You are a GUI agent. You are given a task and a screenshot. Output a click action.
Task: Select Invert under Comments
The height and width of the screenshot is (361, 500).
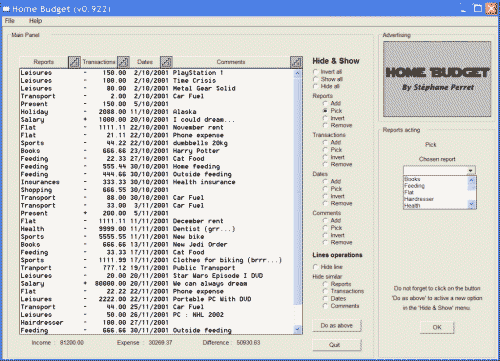tap(325, 235)
